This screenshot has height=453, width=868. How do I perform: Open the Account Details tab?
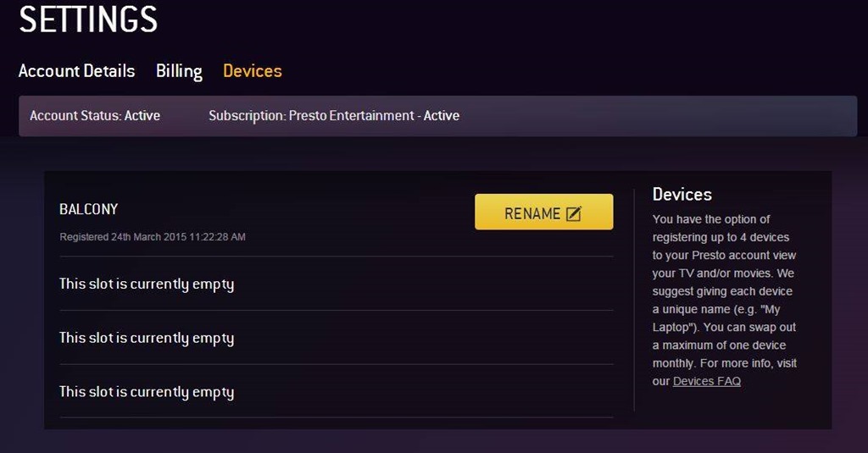point(77,71)
